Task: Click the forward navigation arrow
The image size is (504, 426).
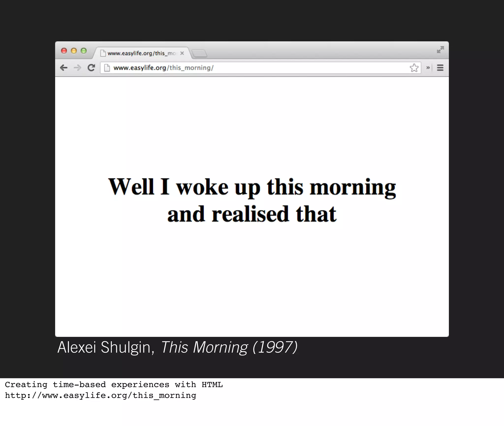Action: click(x=78, y=68)
